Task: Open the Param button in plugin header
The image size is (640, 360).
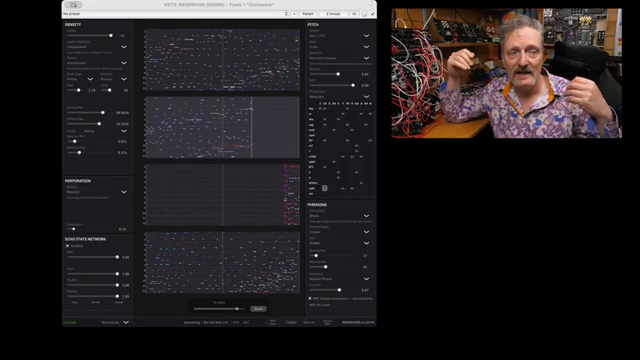Action: point(308,14)
